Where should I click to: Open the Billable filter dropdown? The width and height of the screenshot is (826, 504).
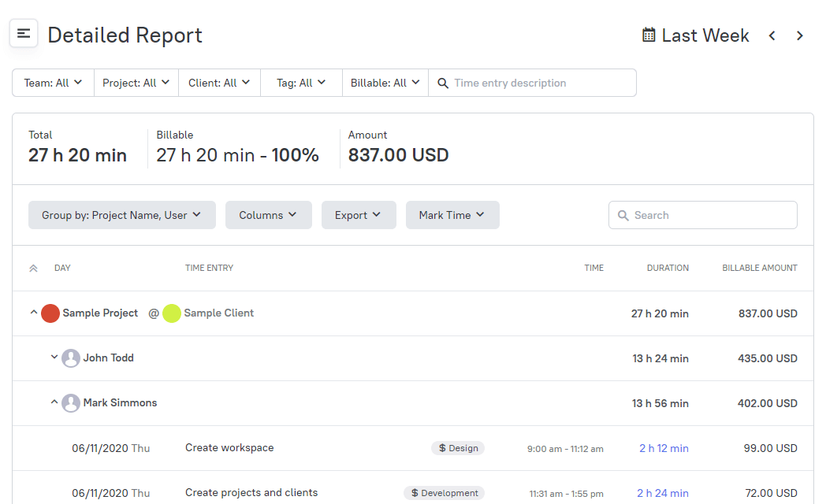click(x=385, y=82)
